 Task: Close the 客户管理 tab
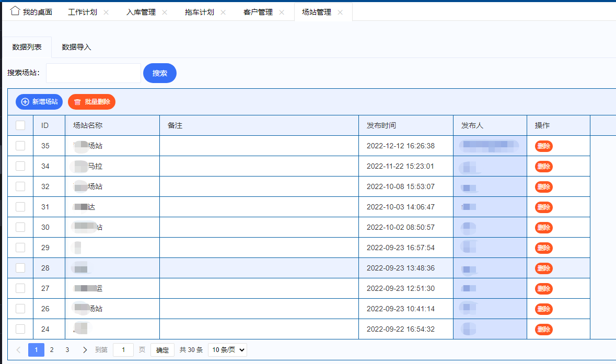tap(282, 13)
